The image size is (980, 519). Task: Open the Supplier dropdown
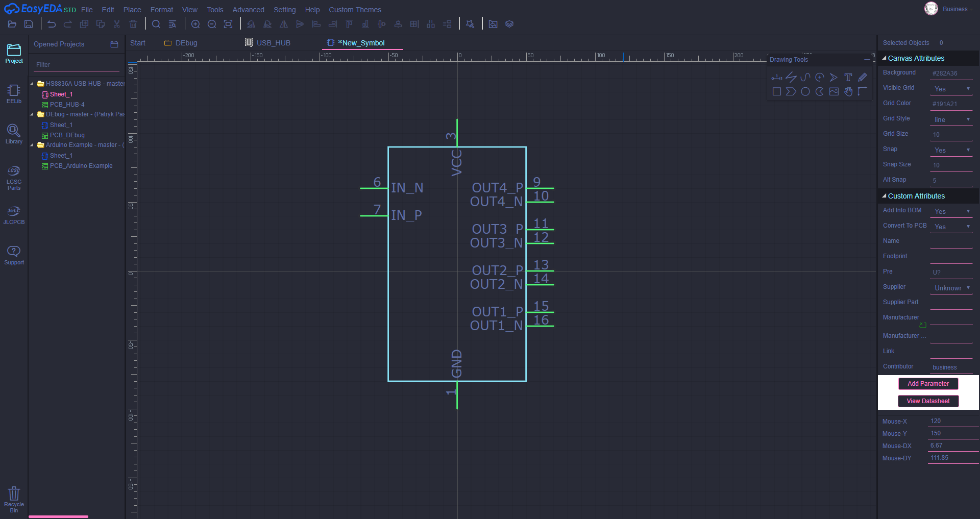(x=951, y=288)
